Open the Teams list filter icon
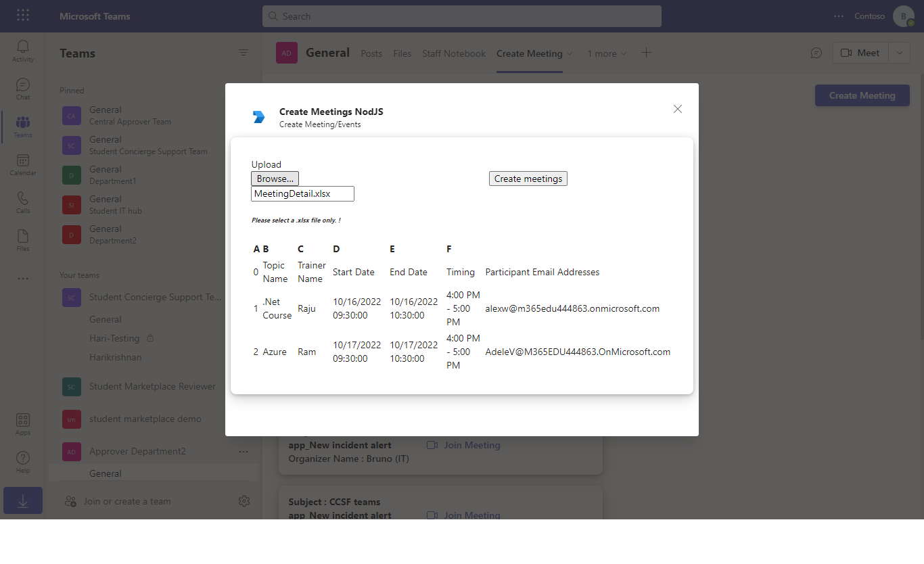Image resolution: width=924 pixels, height=564 pixels. (x=244, y=53)
